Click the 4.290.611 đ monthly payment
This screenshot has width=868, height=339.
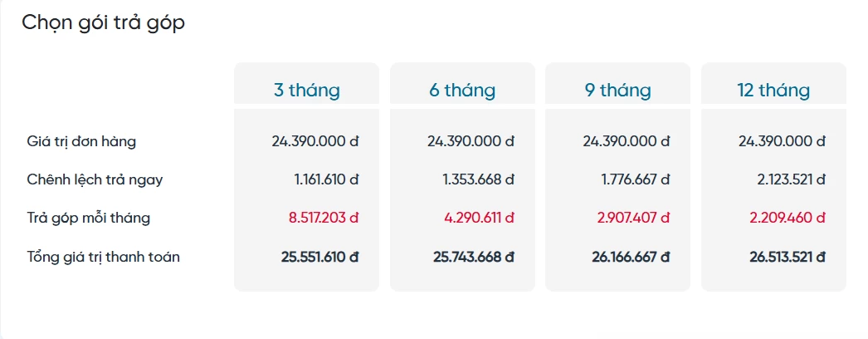click(479, 218)
